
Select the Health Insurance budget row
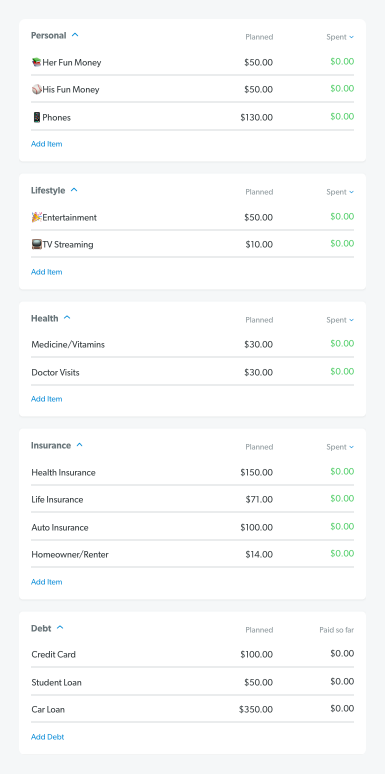[192, 472]
